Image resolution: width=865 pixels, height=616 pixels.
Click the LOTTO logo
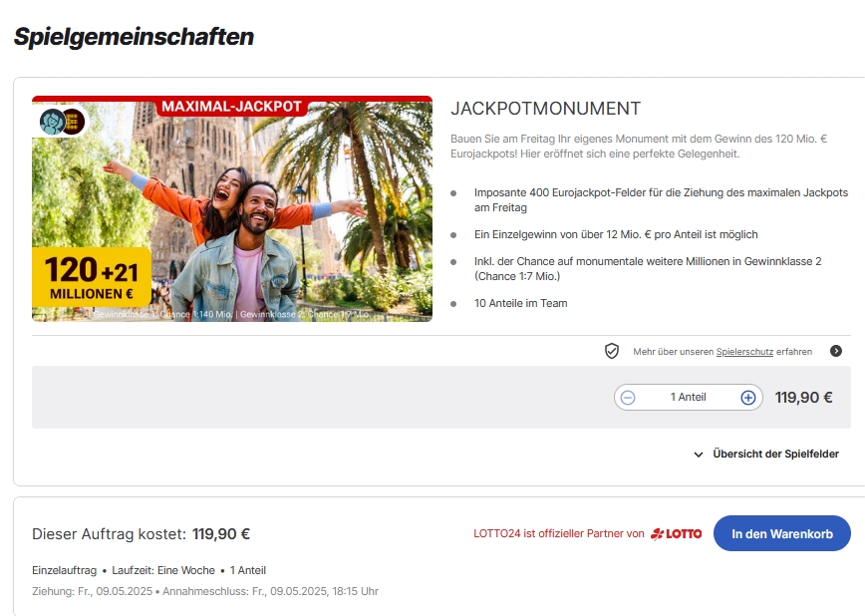click(677, 533)
